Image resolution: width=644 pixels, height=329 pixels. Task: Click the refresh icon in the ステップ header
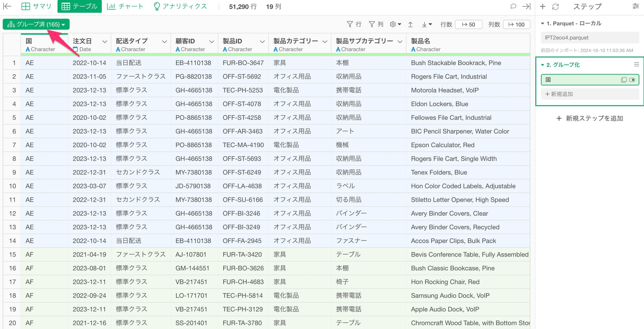coord(555,6)
